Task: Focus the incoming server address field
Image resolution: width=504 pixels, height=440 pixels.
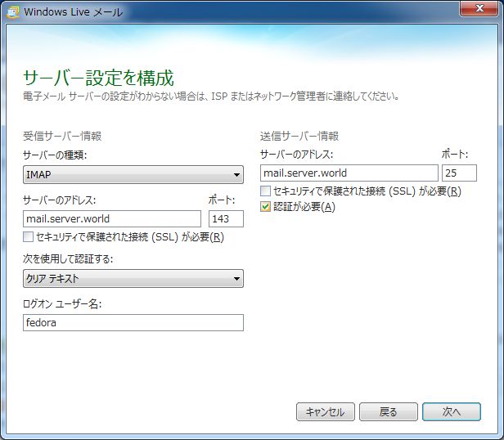Action: [112, 219]
